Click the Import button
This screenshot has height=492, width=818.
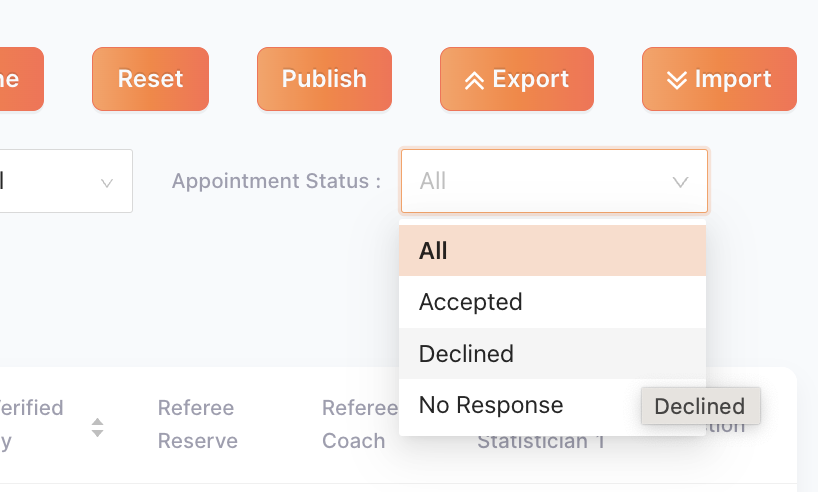719,79
